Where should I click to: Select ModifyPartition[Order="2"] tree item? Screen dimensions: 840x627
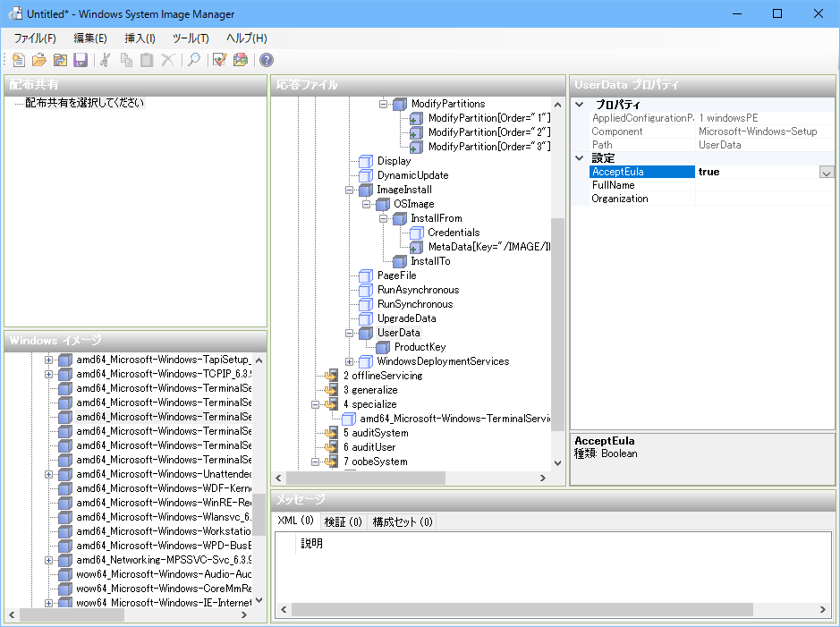(x=488, y=132)
